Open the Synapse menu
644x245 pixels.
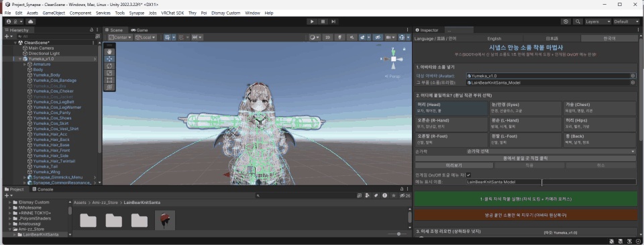[x=137, y=13]
